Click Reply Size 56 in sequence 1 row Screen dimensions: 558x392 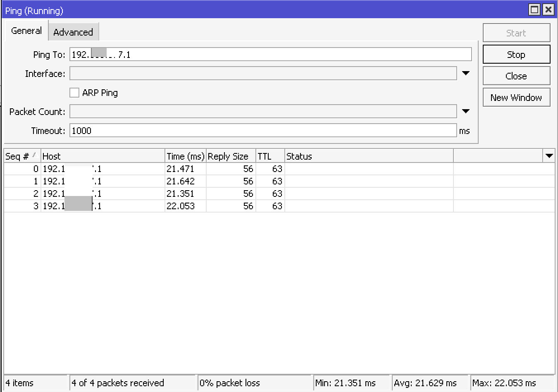(231, 181)
